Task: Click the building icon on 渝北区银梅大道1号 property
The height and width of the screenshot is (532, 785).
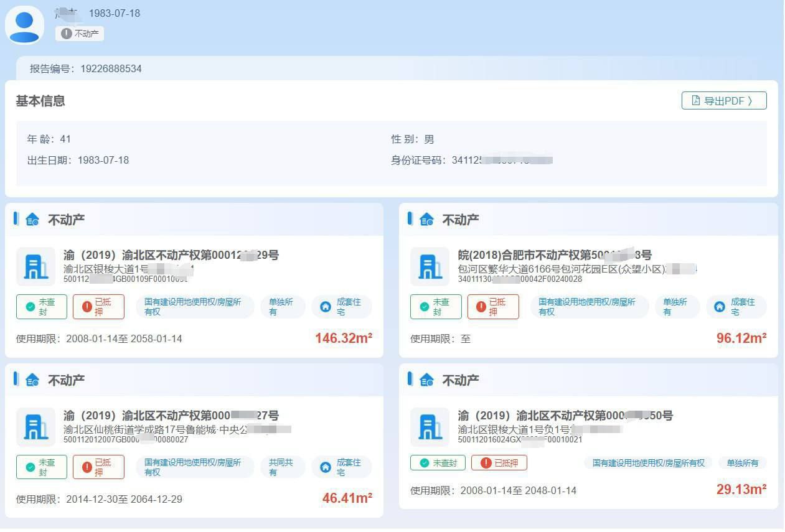Action: point(35,266)
